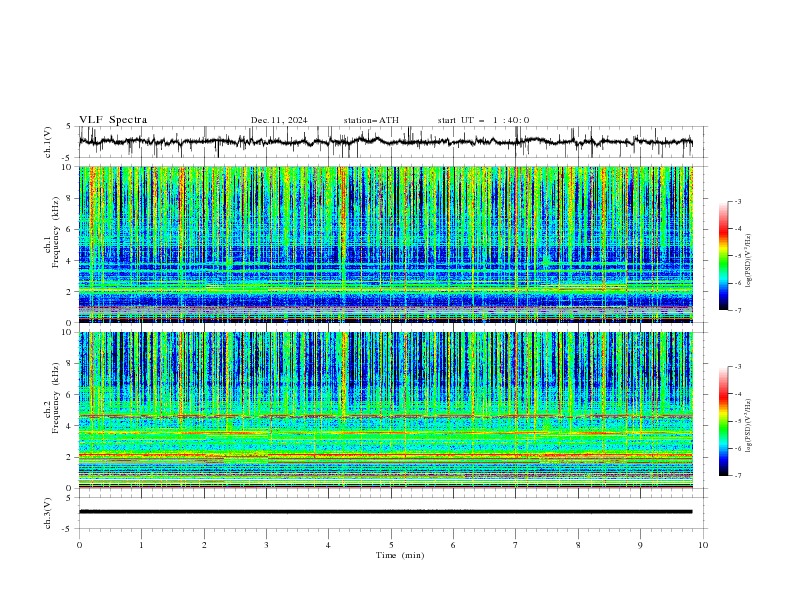
Task: Click time axis tick label "7"
Action: point(516,545)
